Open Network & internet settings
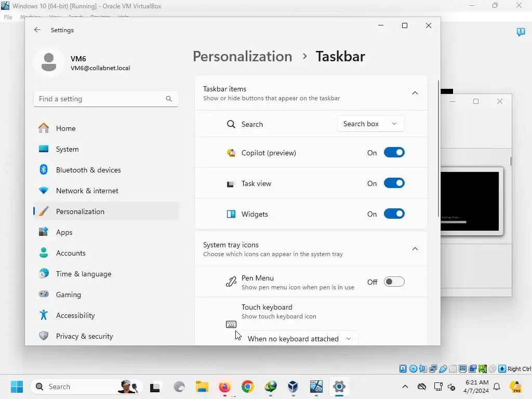Viewport: 532px width, 399px height. (106, 191)
